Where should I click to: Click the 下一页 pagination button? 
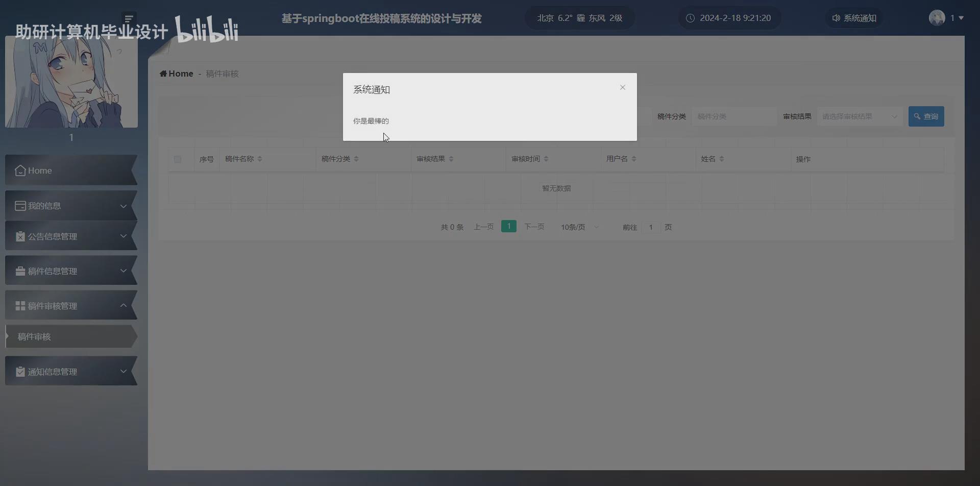[x=534, y=227]
